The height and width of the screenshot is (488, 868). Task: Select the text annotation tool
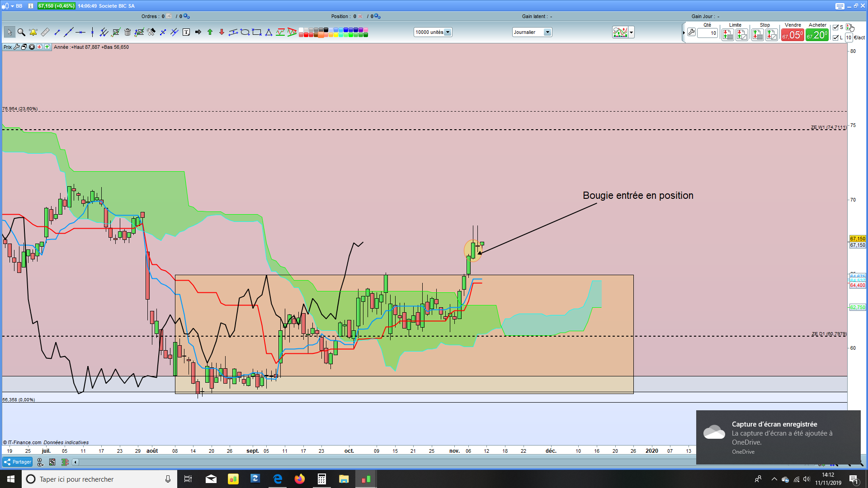click(186, 32)
